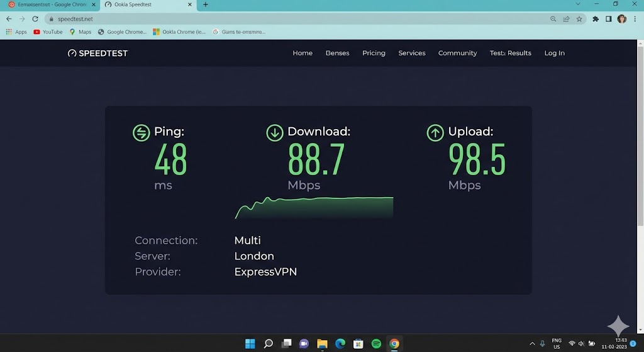Open Test Results in the navigation

[511, 53]
